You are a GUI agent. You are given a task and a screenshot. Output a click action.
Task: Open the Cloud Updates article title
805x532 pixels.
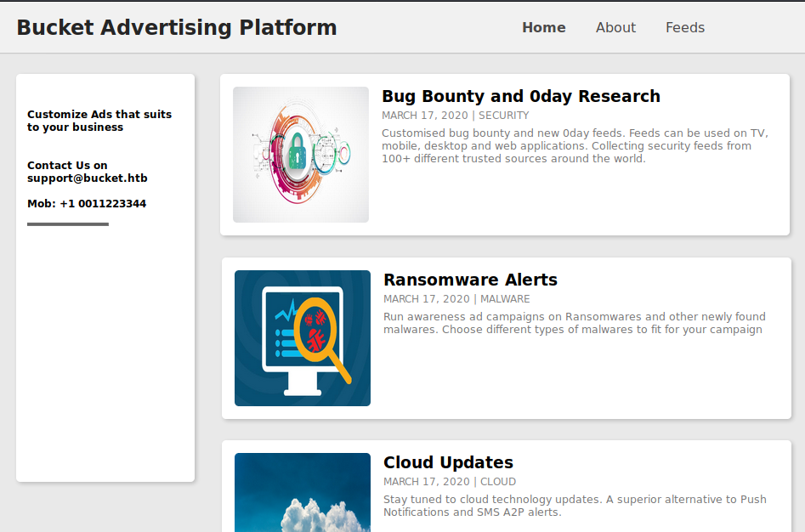click(448, 462)
